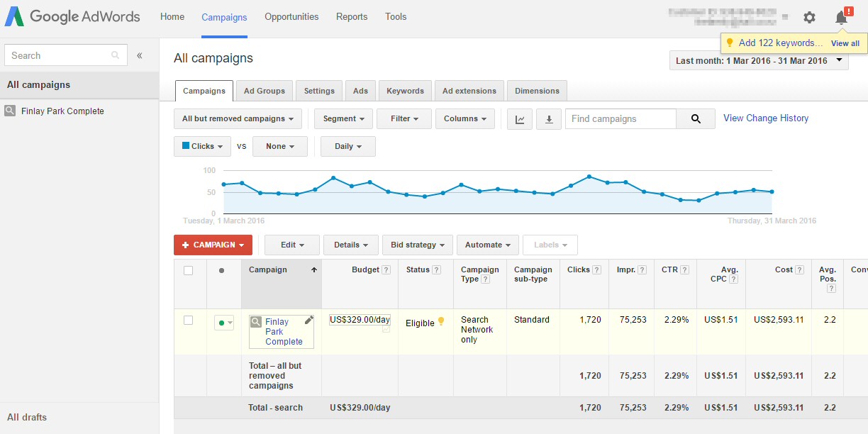
Task: Switch to the Ads tab
Action: [361, 91]
